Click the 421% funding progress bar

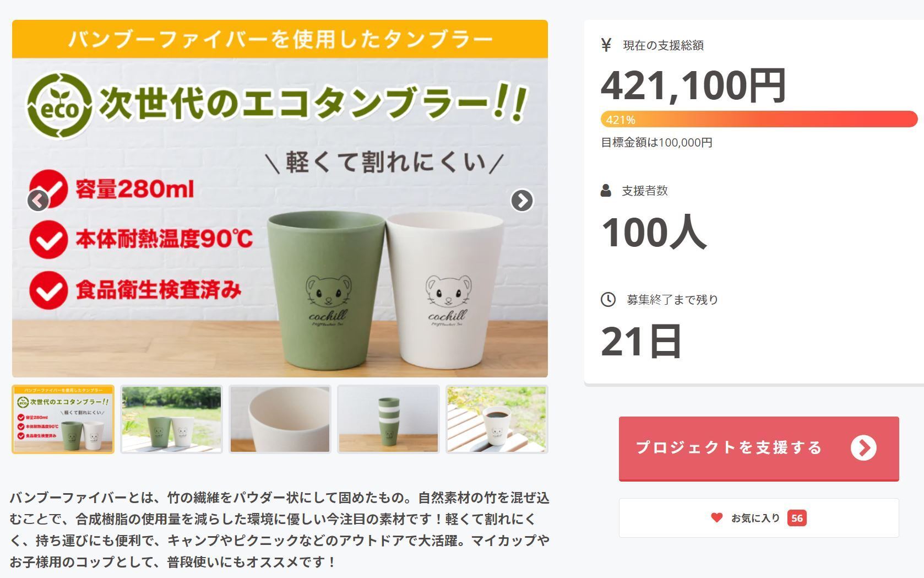point(759,119)
